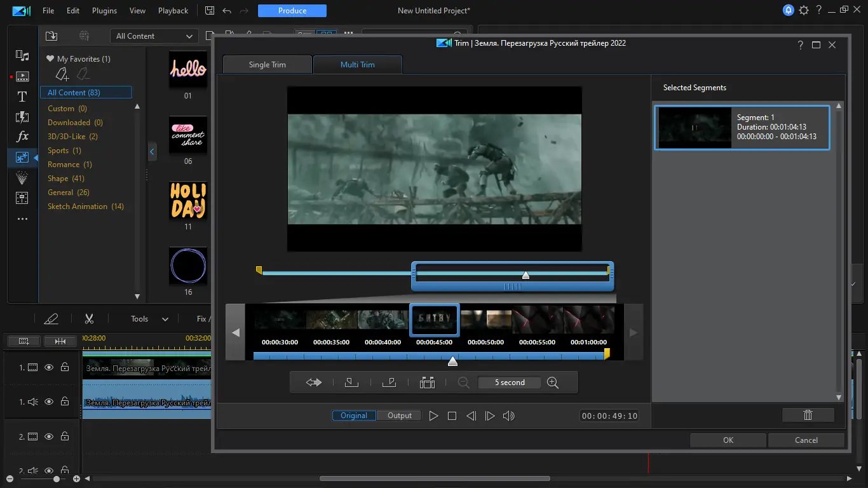Click the Mark In icon in trim toolbar
This screenshot has width=868, height=488.
(351, 383)
